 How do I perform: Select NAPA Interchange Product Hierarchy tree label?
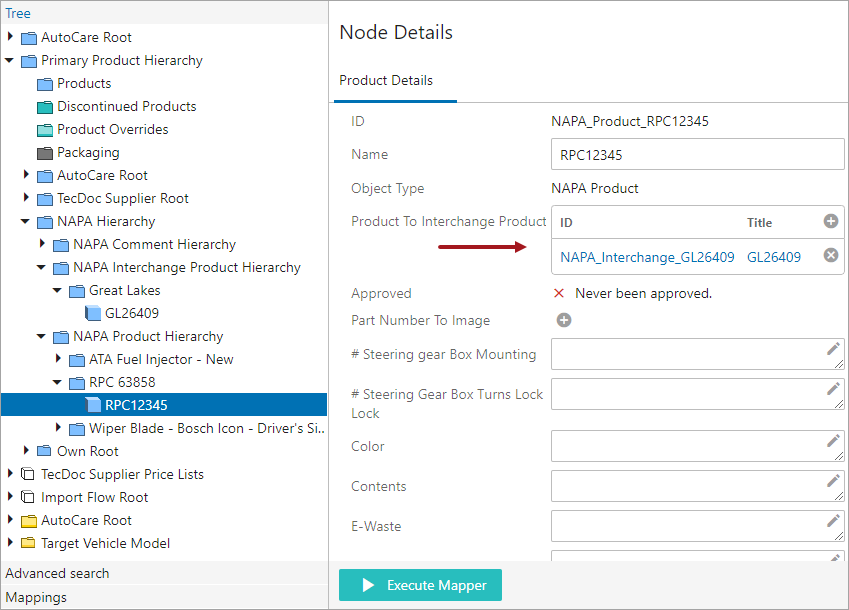[x=187, y=267]
